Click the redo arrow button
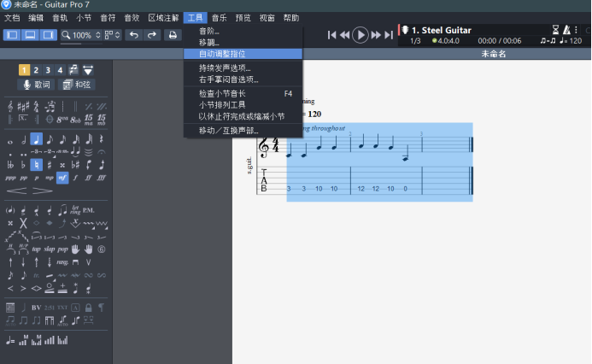 coord(152,35)
